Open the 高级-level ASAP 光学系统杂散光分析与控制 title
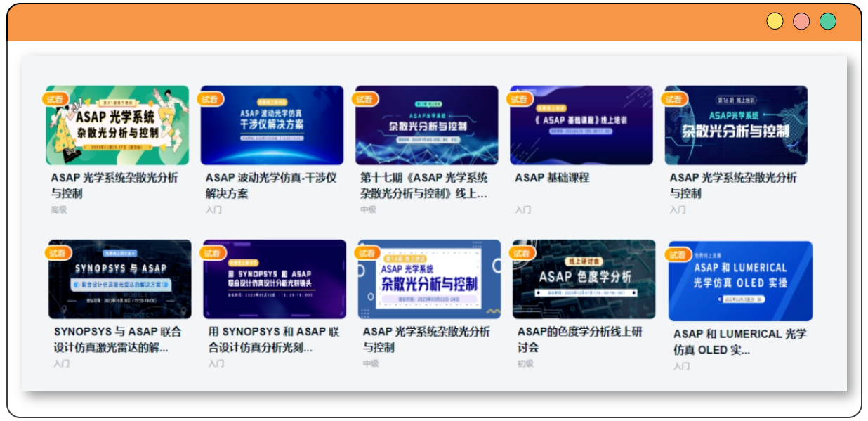 tap(114, 186)
